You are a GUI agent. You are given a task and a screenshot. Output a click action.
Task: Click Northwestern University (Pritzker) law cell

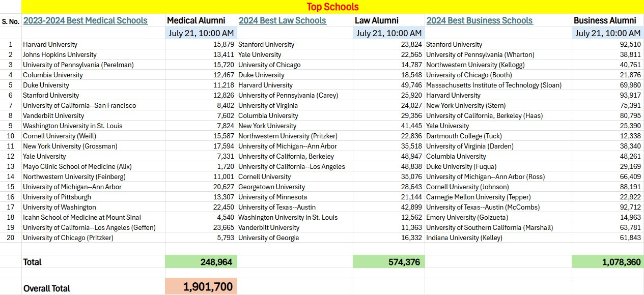pyautogui.click(x=295, y=136)
